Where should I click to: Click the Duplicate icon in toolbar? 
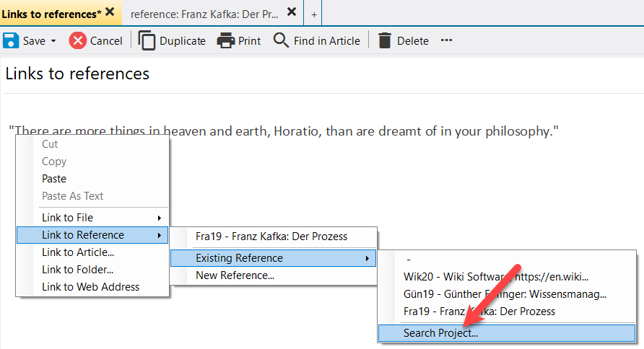[147, 40]
